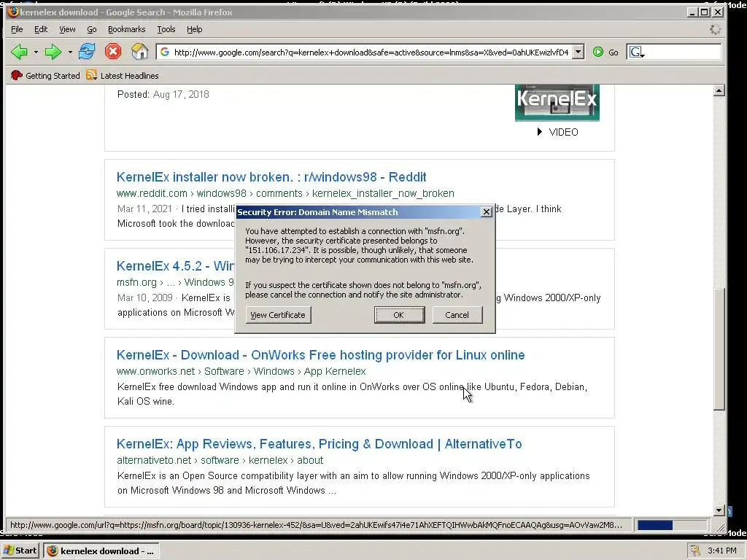Click the system tray icon
Image resolution: width=747 pixels, height=560 pixels.
[696, 551]
